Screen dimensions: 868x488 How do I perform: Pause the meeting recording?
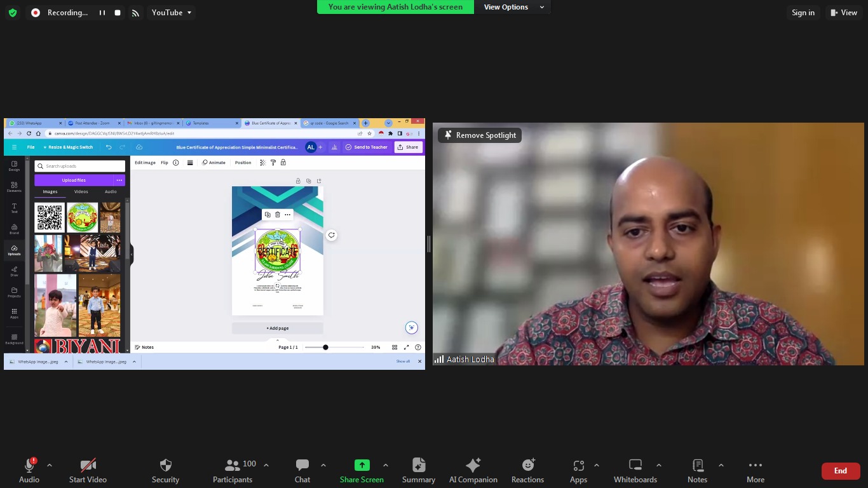(x=102, y=13)
